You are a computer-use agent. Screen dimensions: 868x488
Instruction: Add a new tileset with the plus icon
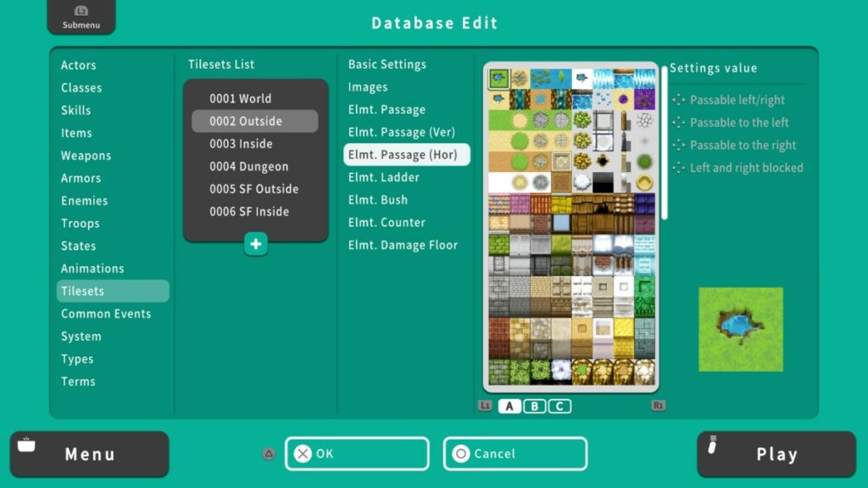pyautogui.click(x=256, y=244)
